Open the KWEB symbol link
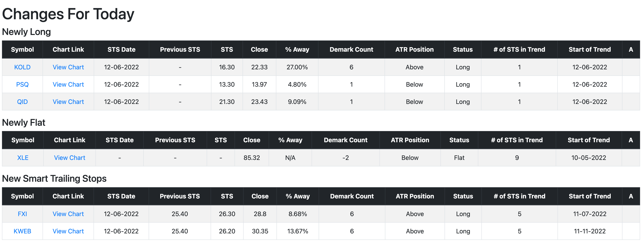 pos(22,231)
